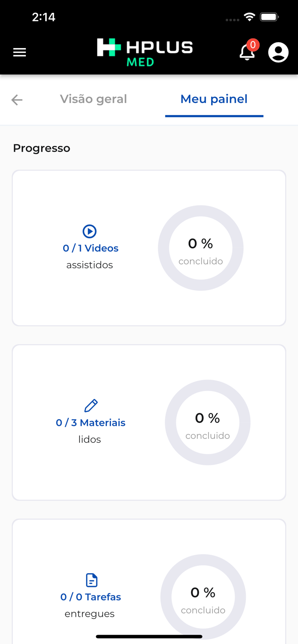Tap the HPLUS MED logo
This screenshot has height=644, width=298.
coord(145,52)
